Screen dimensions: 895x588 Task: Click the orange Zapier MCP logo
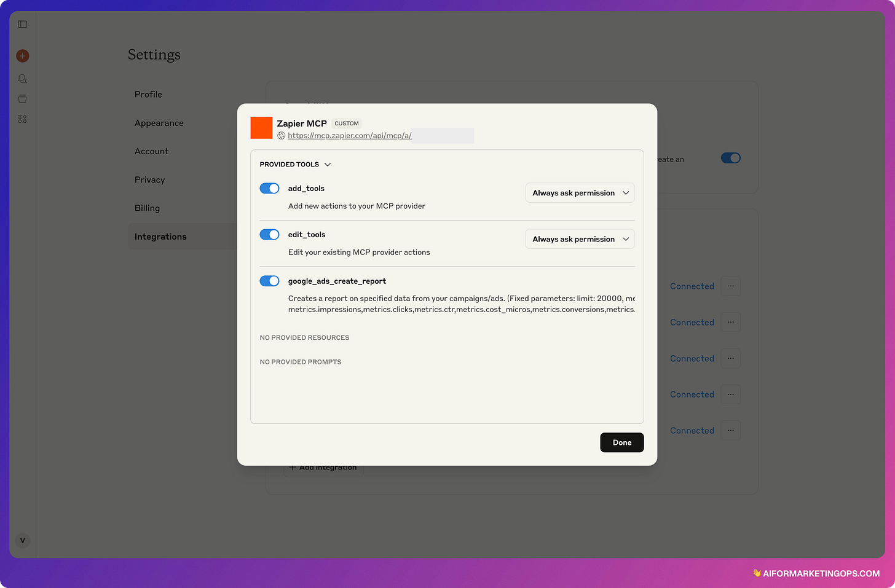click(261, 128)
